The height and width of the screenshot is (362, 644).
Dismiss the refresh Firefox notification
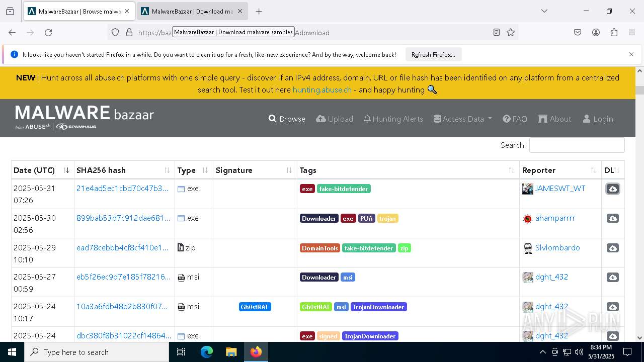[x=631, y=54]
